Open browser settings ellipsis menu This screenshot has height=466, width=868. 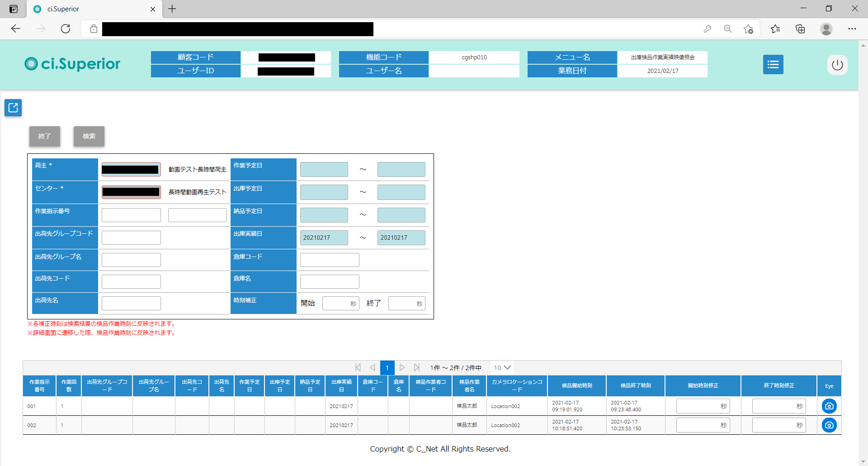click(852, 29)
